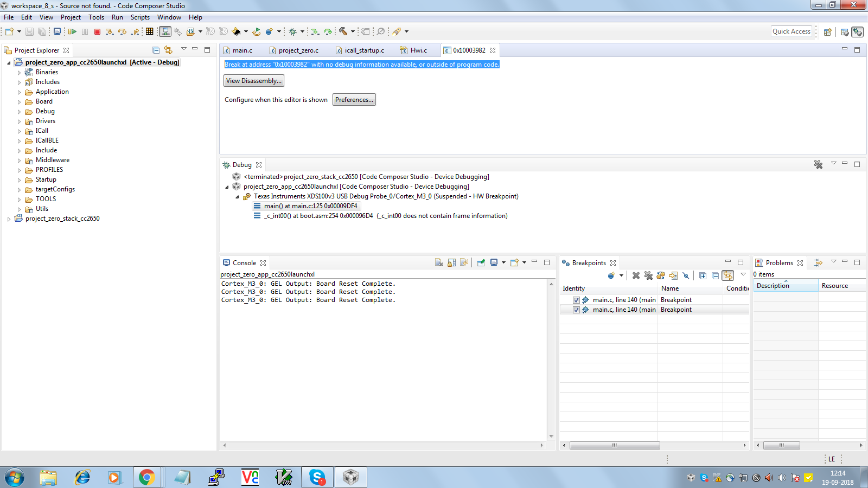Screen dimensions: 868x488
Task: Expand the Drivers folder
Action: click(x=19, y=121)
